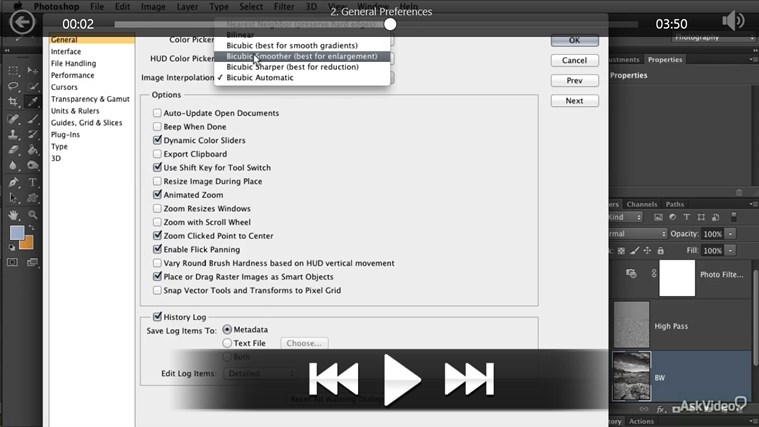Click the foreground color swatch
This screenshot has height=427, width=759.
[x=17, y=233]
